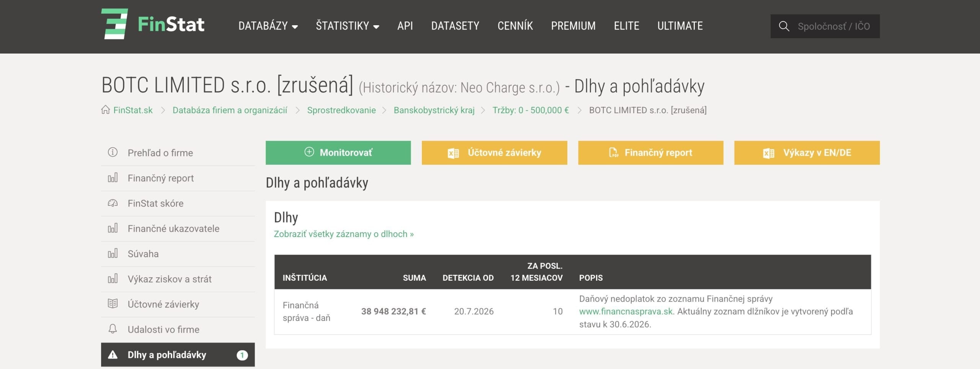Click the Excel icon on Výkazy v EN/DE button

coord(769,153)
